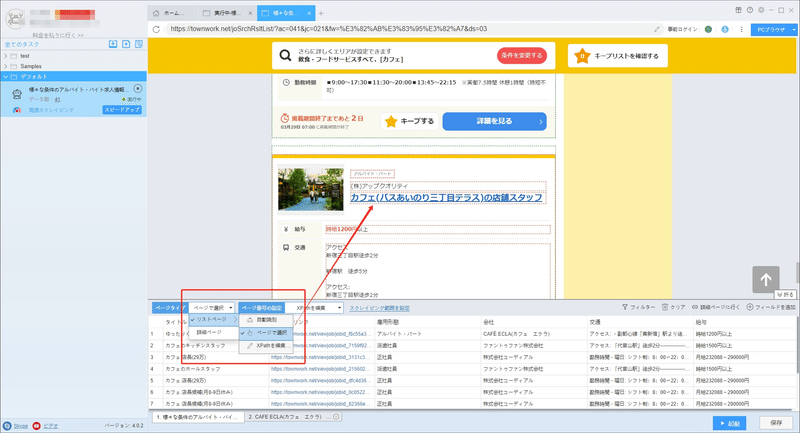
Task: Close the 実行中 tab
Action: [250, 13]
